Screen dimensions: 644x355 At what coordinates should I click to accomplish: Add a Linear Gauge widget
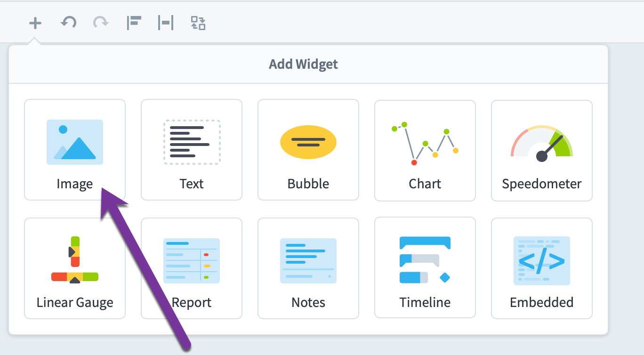(75, 268)
